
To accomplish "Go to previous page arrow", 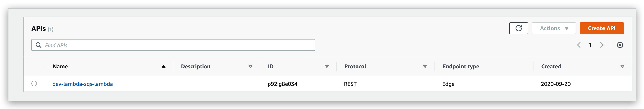I will coord(579,45).
